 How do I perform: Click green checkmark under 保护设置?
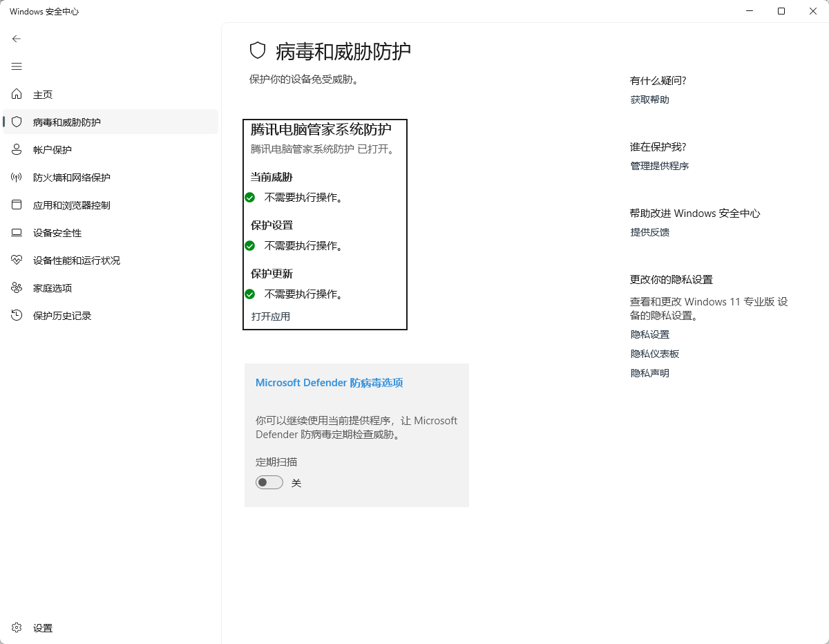point(250,245)
